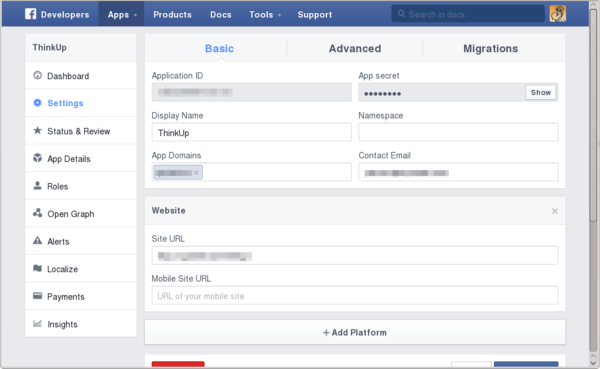Open the Open Graph page
The width and height of the screenshot is (600, 369).
81,214
